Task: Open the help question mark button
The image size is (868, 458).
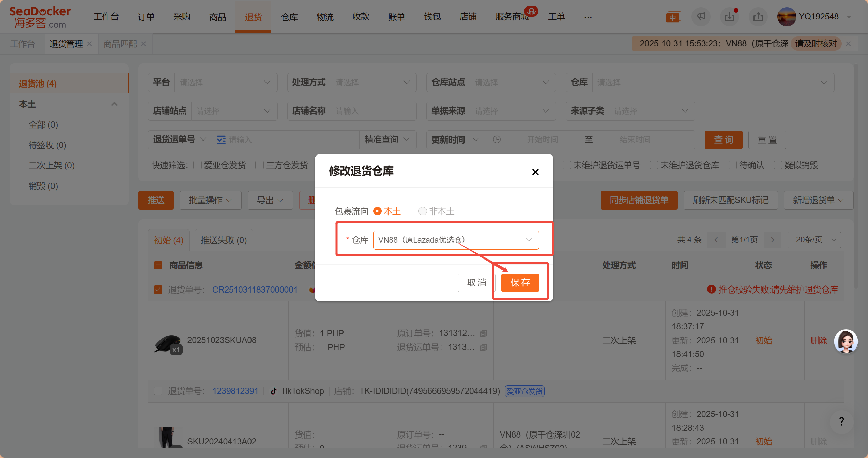Action: click(841, 422)
